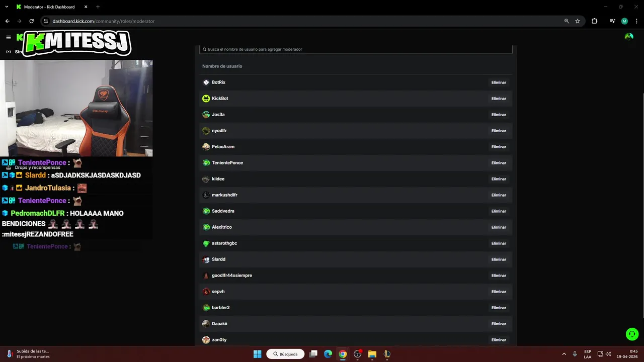Select the Jos3a username text
The image size is (644, 362).
pos(218,115)
